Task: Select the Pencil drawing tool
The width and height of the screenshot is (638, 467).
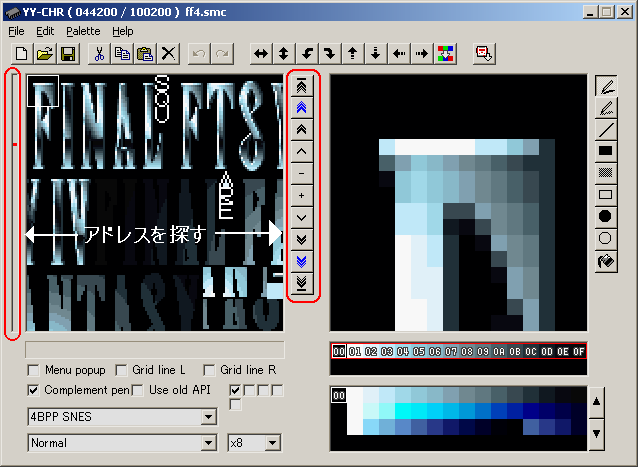Action: pos(606,86)
